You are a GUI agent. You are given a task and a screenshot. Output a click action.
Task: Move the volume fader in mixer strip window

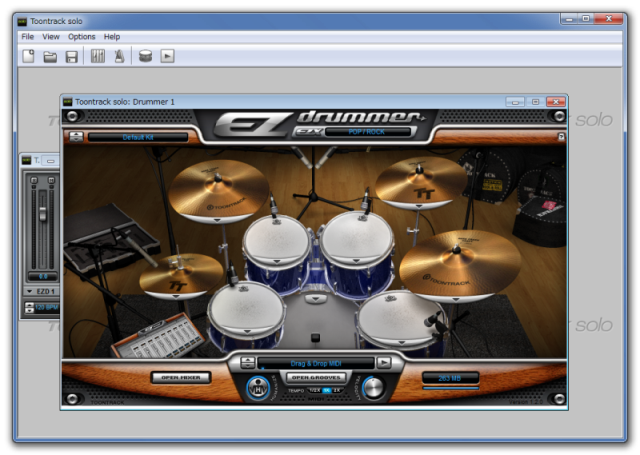coord(42,213)
